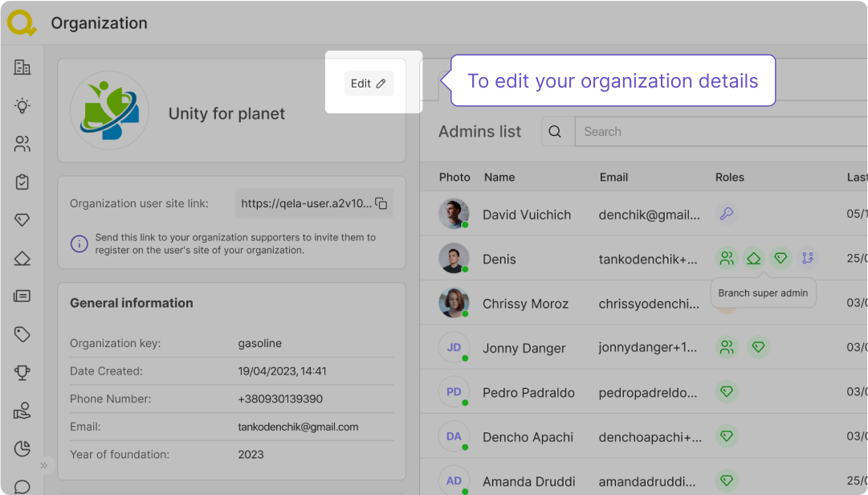Click the Edit button with pencil icon
This screenshot has height=495, width=868.
(x=369, y=84)
